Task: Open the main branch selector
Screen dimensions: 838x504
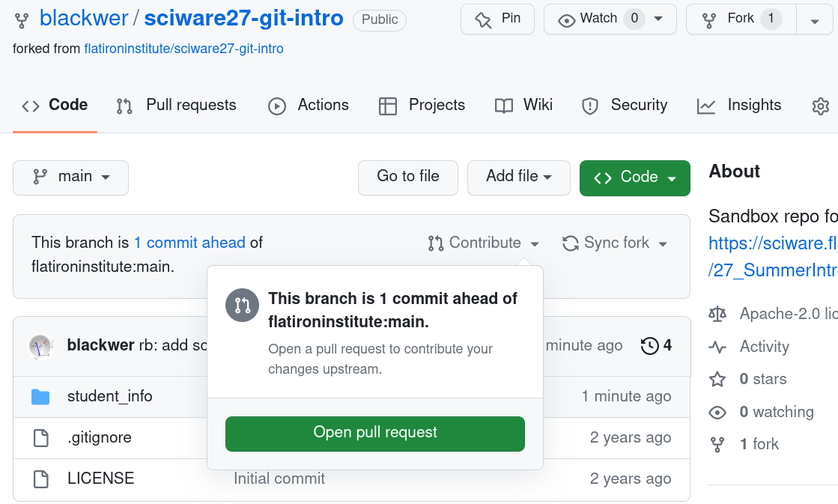Action: 70,177
